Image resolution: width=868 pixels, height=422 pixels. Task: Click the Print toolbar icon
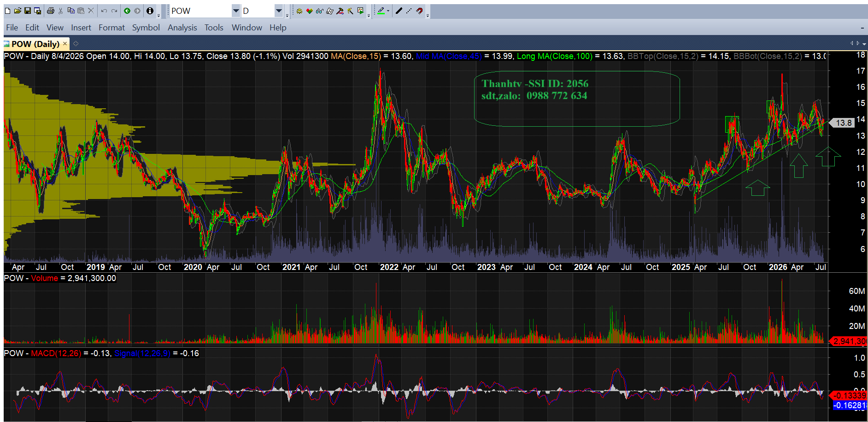tap(51, 11)
